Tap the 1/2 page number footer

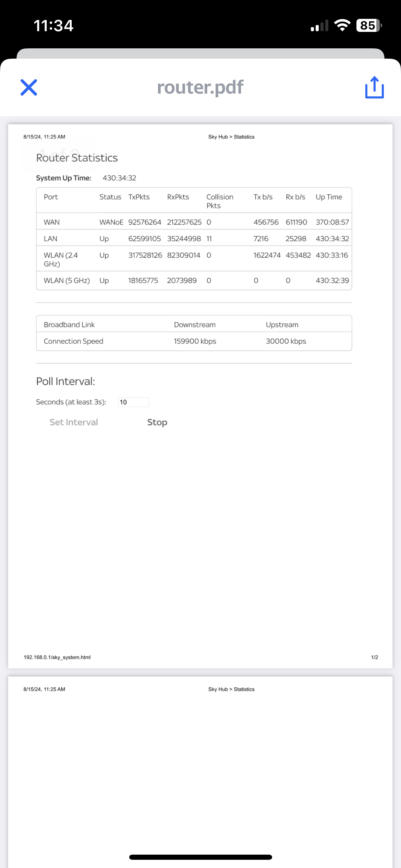[374, 657]
